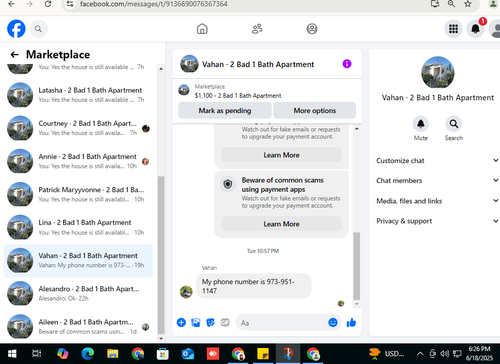The width and height of the screenshot is (500, 364).
Task: Mute the chat using the bell icon
Action: click(421, 124)
